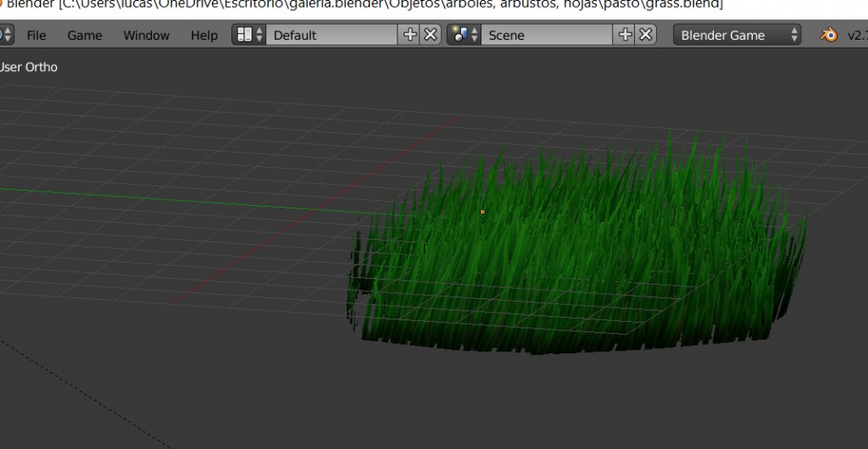Viewport: 868px width, 449px height.
Task: Click the Scene name field
Action: click(x=546, y=36)
